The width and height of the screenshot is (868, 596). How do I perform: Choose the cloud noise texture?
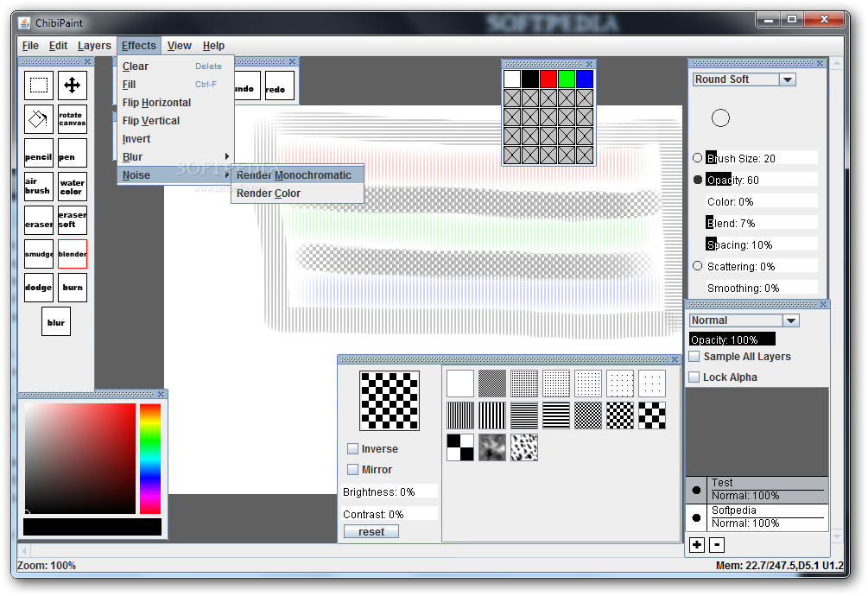(492, 447)
